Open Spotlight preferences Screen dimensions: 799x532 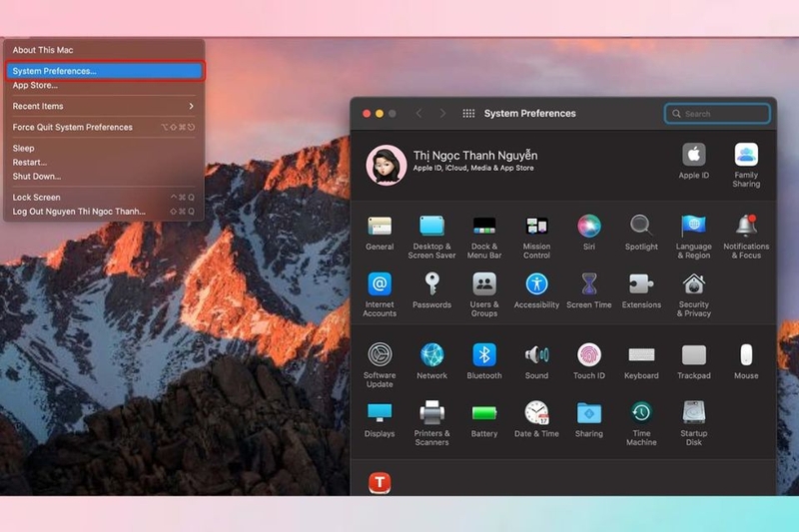641,233
